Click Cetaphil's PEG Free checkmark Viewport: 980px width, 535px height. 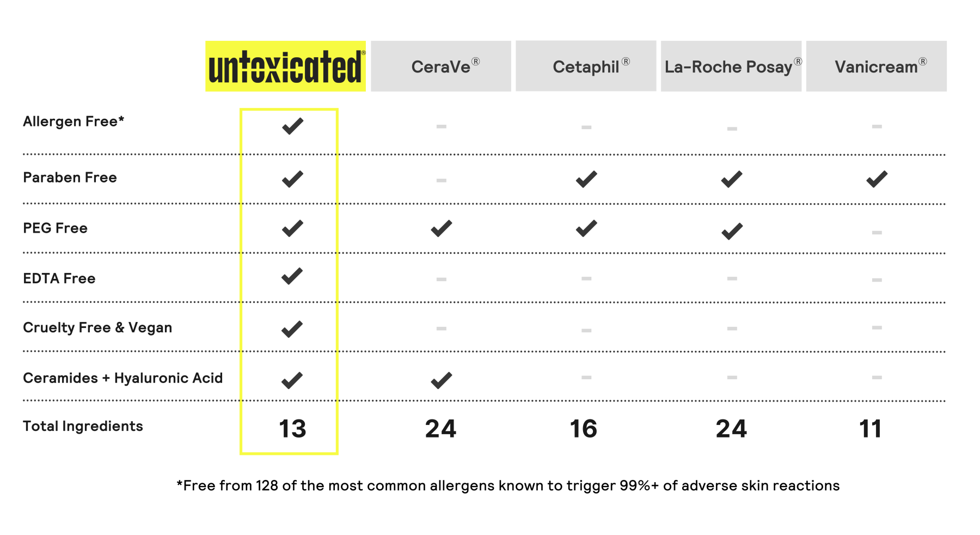pyautogui.click(x=586, y=228)
